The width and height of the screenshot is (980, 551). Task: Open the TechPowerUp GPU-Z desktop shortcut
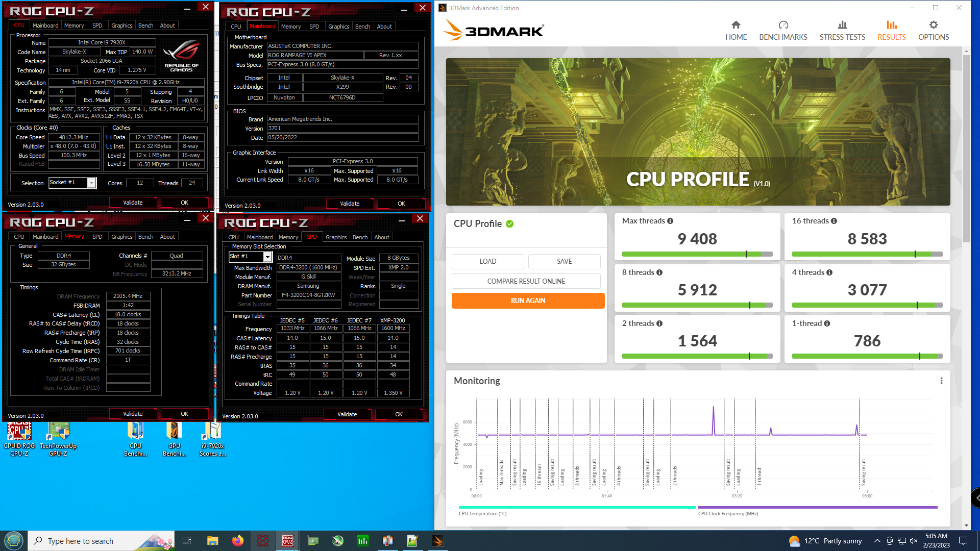pyautogui.click(x=58, y=439)
